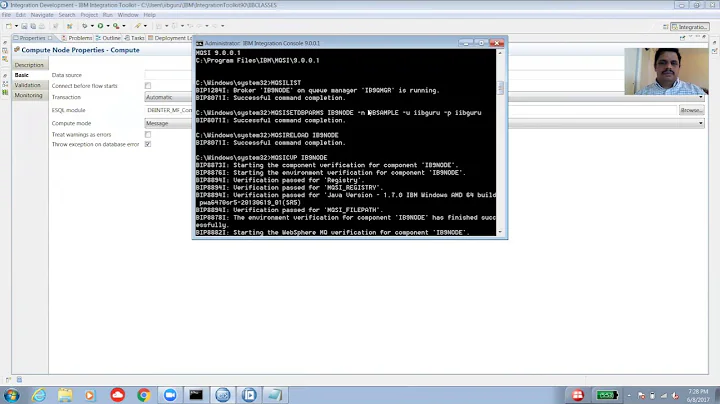
Task: Switch to the Problems tab
Action: [77, 38]
